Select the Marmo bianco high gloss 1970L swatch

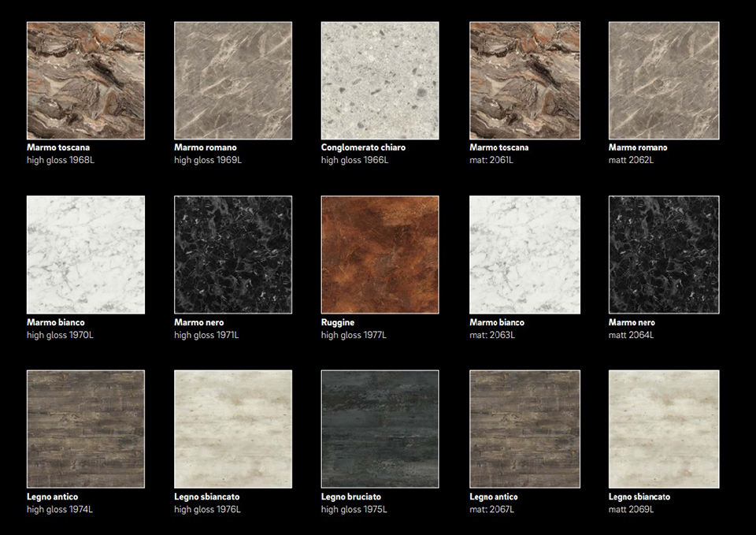pyautogui.click(x=86, y=254)
